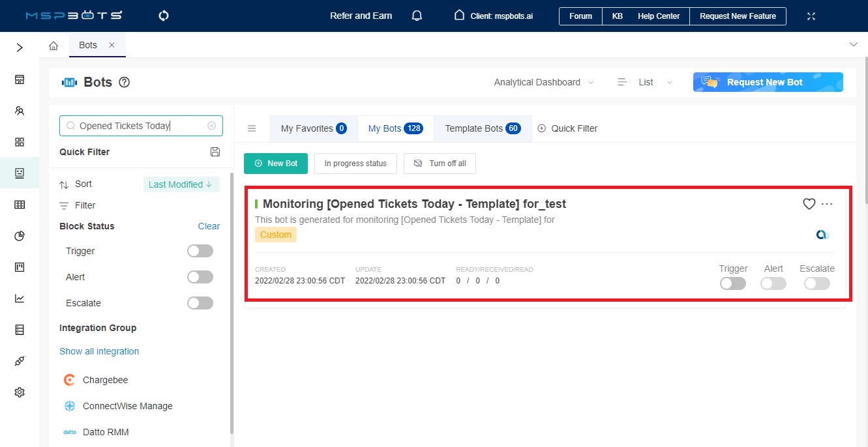Select the Custom tag on the bot card

[275, 234]
